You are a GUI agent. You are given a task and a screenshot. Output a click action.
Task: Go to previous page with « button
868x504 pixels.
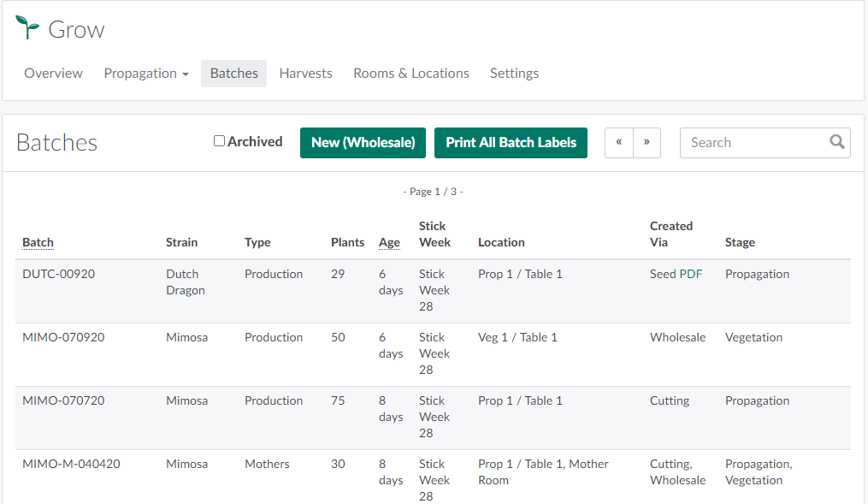pos(618,143)
